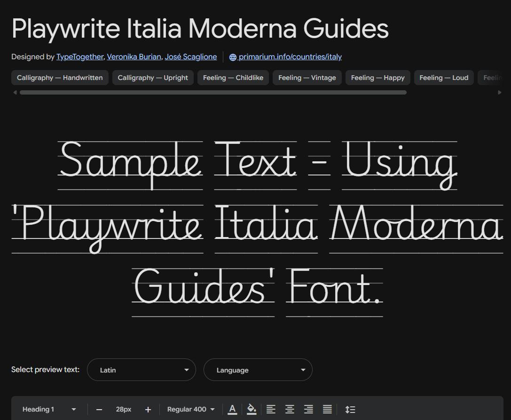This screenshot has height=420, width=511.
Task: Click into the sample preview text
Action: (x=258, y=228)
